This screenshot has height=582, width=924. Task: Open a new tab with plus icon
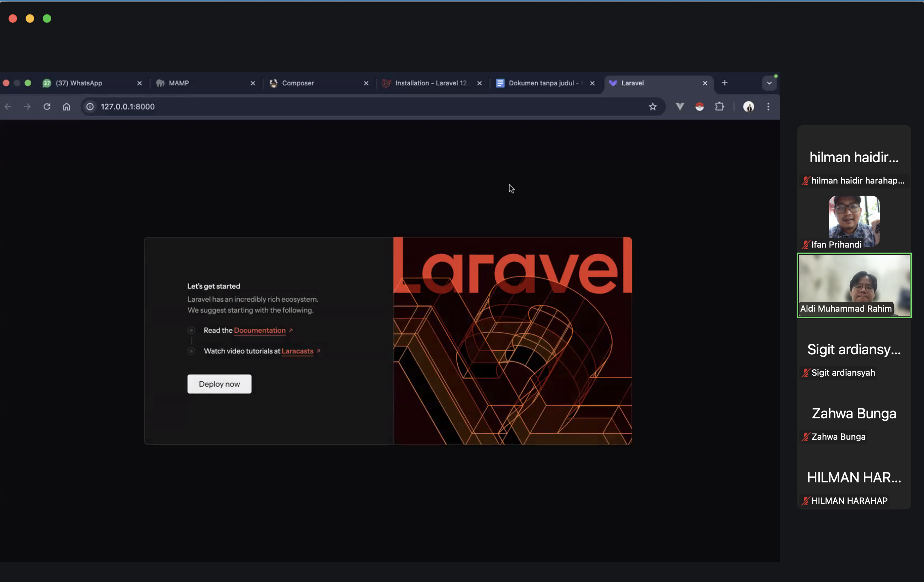(724, 83)
